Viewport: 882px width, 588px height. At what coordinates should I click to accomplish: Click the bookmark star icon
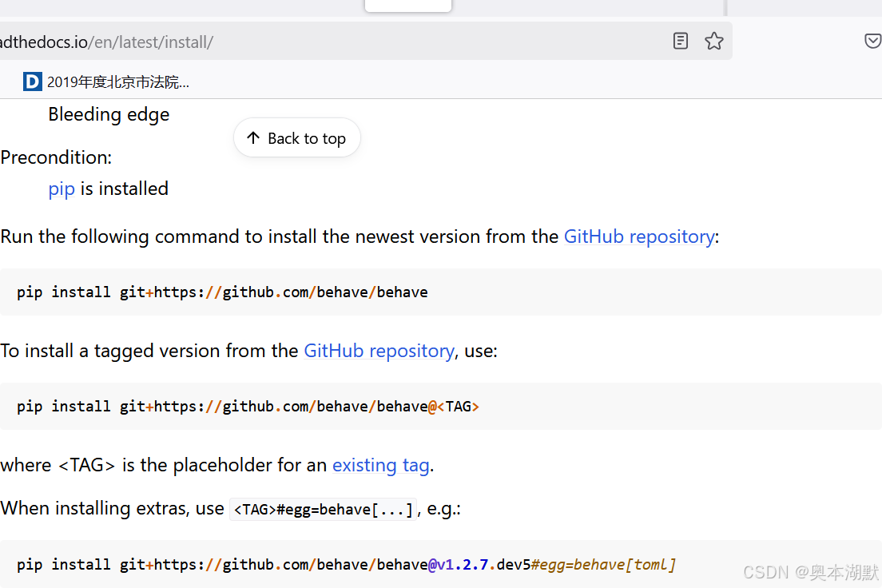(x=713, y=41)
